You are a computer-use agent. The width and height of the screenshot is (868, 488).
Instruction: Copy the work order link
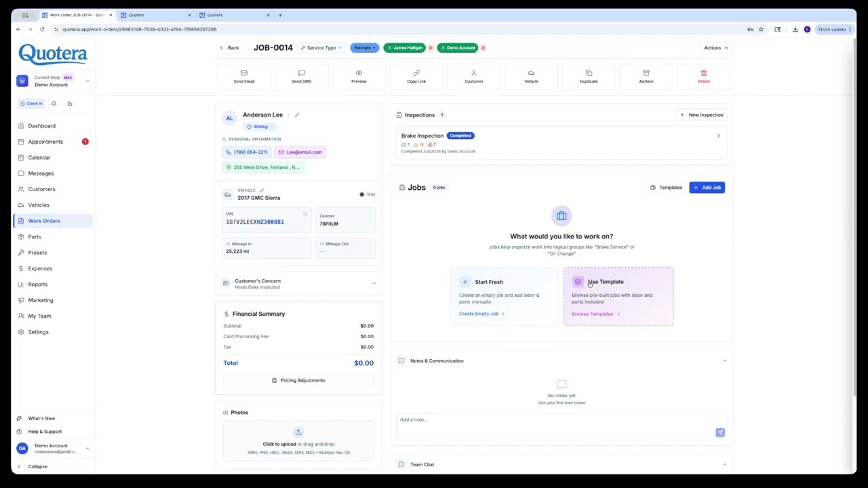416,77
